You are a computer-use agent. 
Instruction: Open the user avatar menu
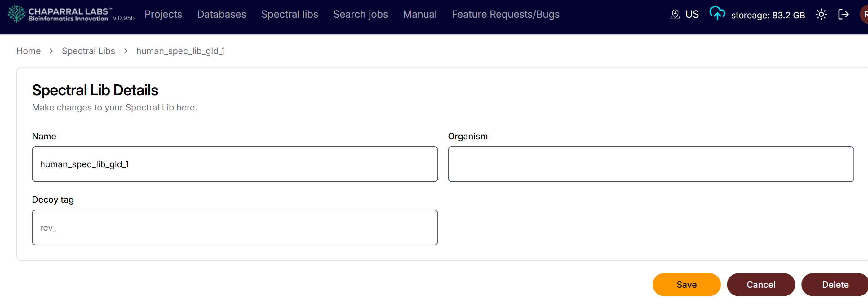[x=864, y=15]
